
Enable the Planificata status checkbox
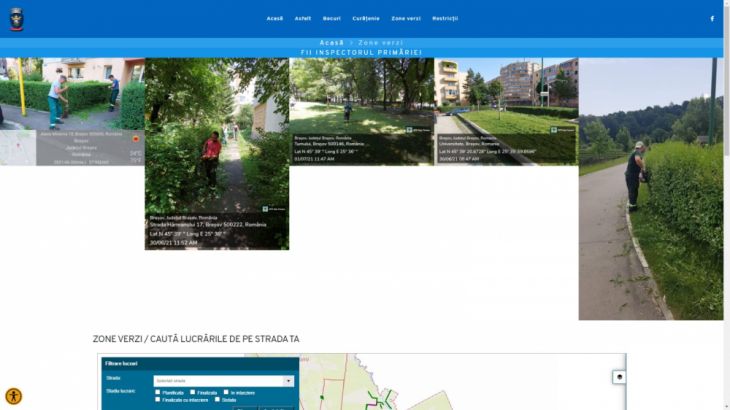(158, 392)
